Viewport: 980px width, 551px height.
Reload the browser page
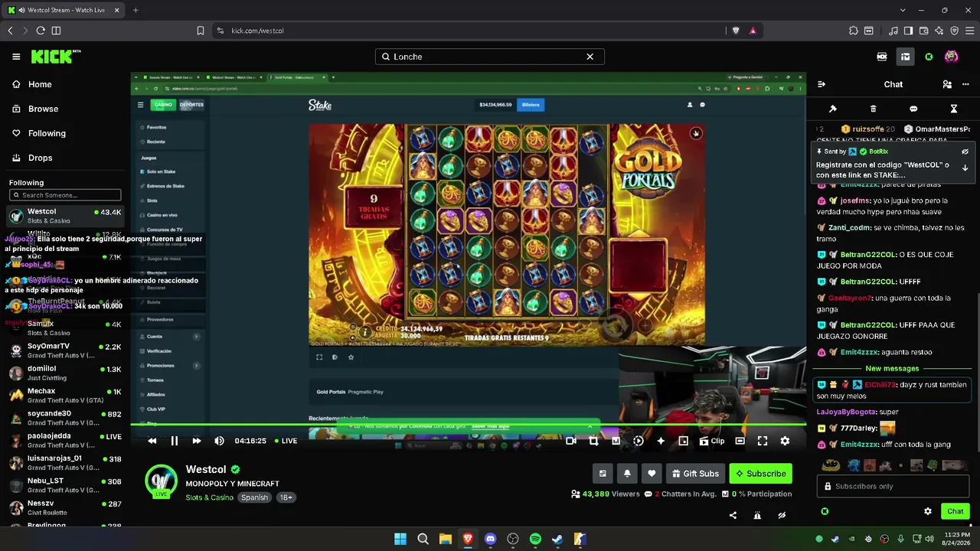click(x=41, y=31)
